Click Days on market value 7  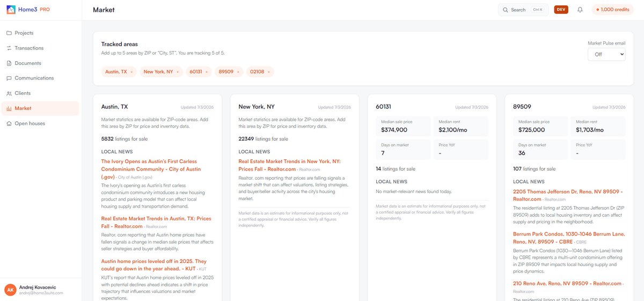[383, 153]
